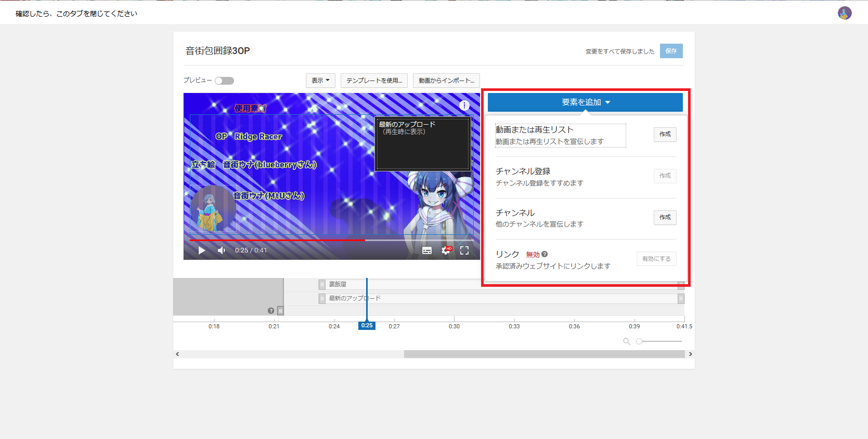The width and height of the screenshot is (868, 439).
Task: Click 作成 for 動画または再生リスト
Action: coord(665,134)
